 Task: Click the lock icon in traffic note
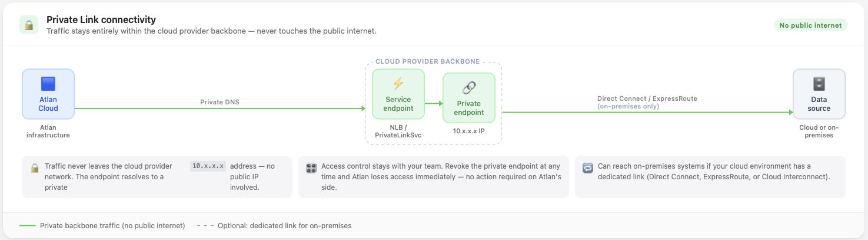tap(35, 168)
